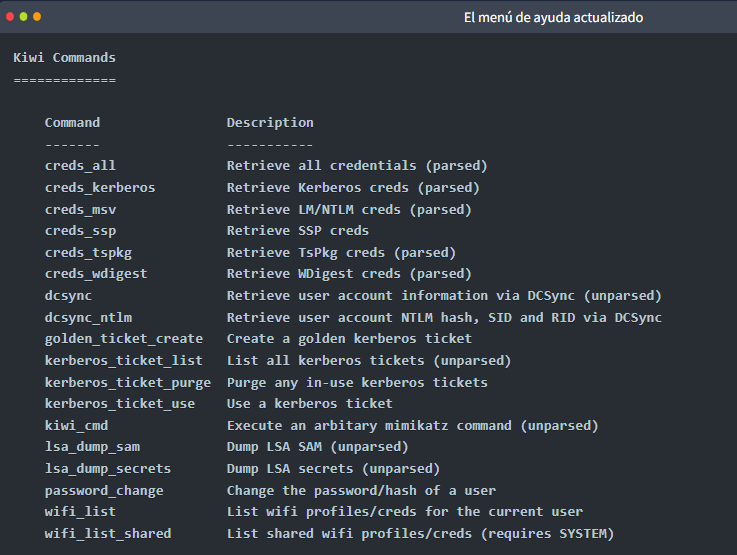Select the creds_wdigest command
Screen dimensions: 737x555
(96, 274)
